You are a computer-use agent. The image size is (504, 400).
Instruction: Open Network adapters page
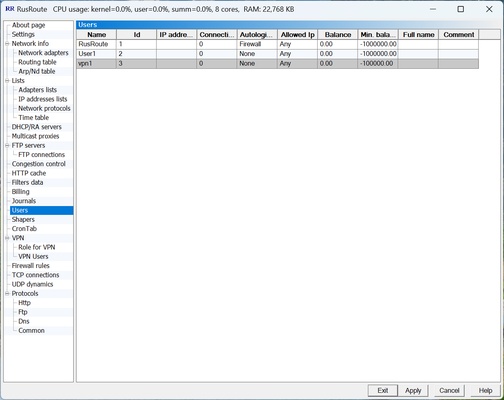point(43,53)
